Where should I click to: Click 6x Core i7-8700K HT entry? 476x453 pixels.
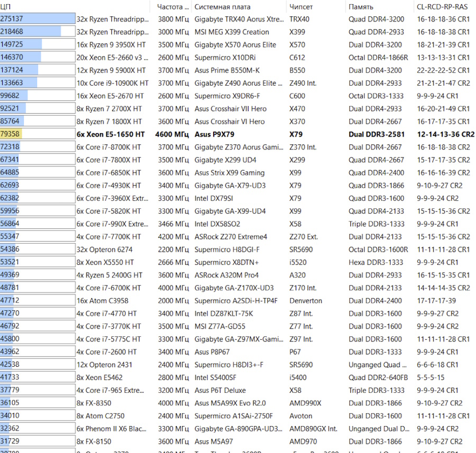[108, 147]
